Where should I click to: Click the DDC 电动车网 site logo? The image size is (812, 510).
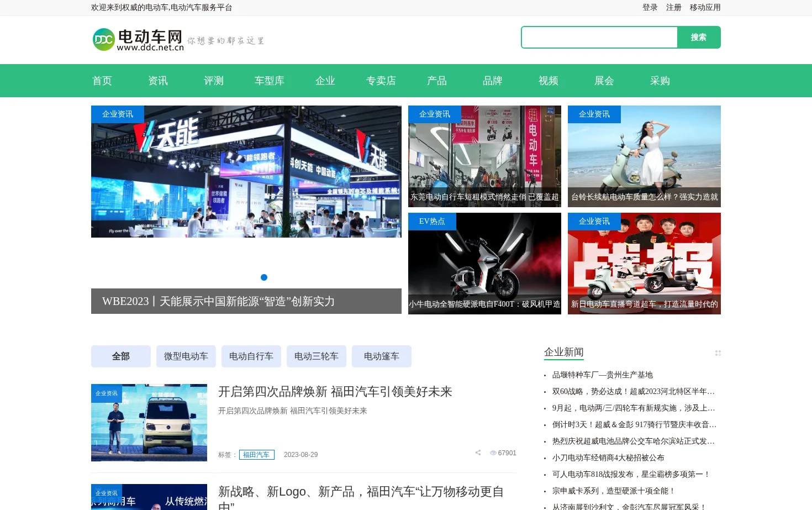click(x=138, y=40)
